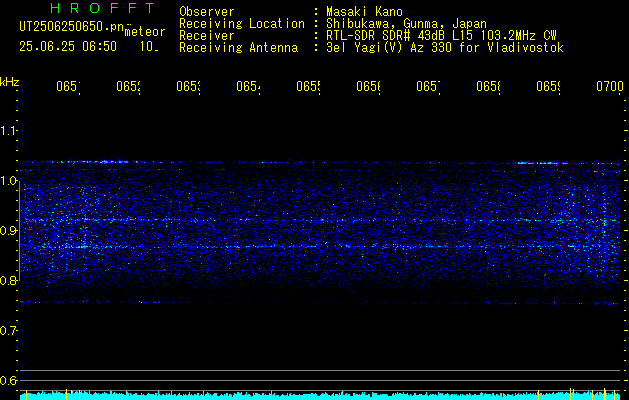Click the word meteor under the file name
The image size is (629, 400).
(x=145, y=32)
